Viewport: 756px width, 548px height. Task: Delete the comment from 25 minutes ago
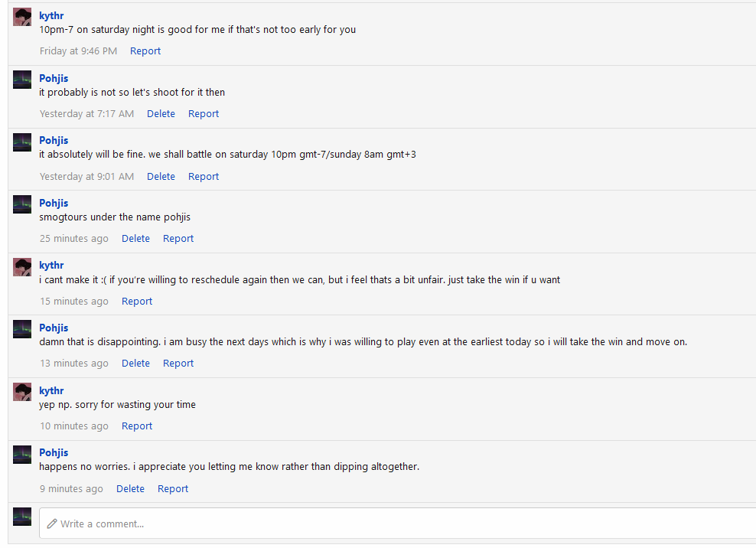click(135, 239)
